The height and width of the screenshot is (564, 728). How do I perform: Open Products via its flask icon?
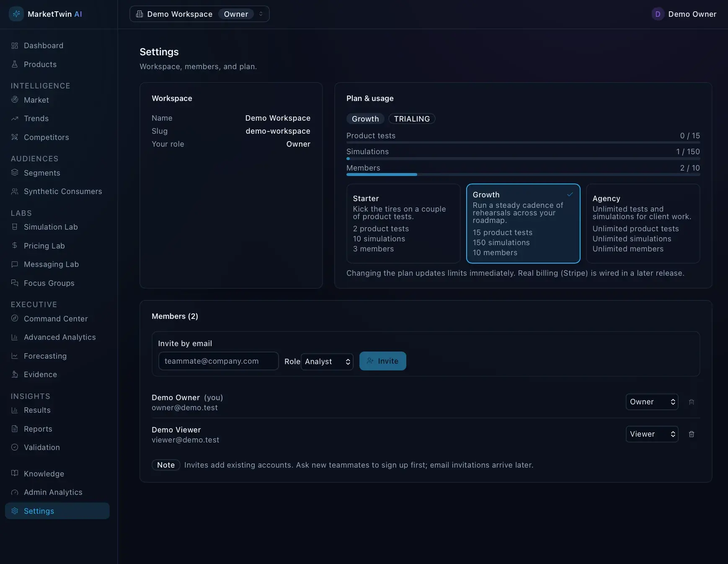[x=15, y=64]
